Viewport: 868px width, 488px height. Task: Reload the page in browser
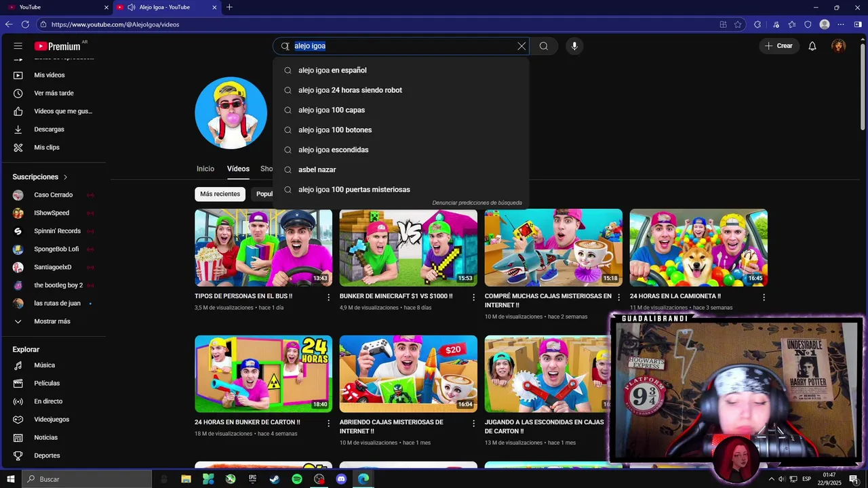coord(25,24)
